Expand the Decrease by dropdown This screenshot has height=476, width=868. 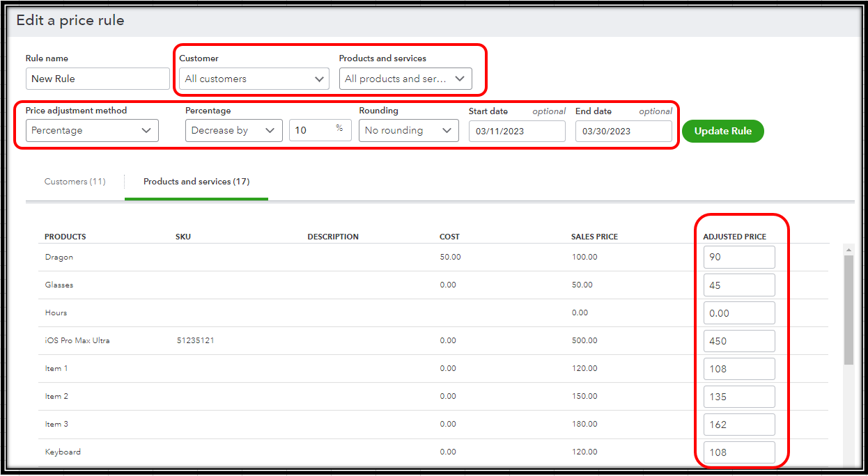coord(233,130)
